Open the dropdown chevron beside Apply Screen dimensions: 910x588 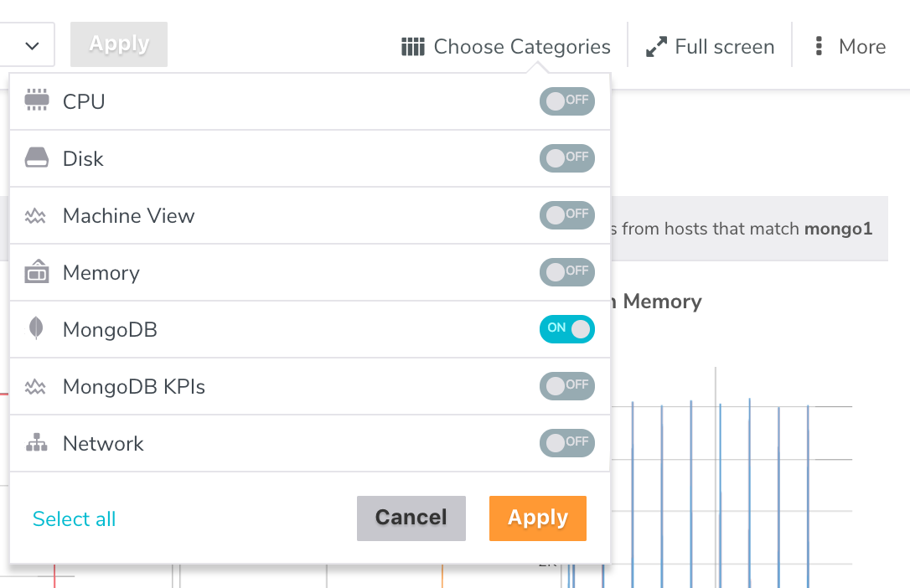click(33, 45)
